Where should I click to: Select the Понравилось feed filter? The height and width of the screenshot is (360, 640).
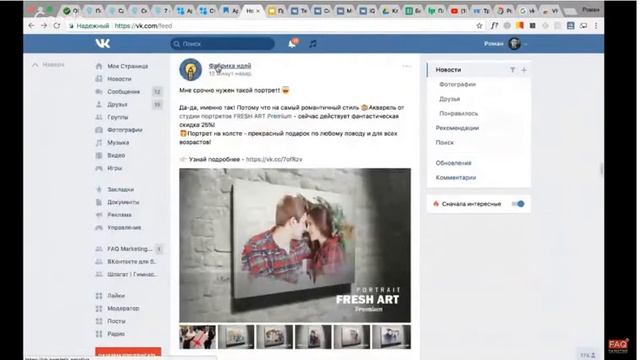(x=458, y=113)
